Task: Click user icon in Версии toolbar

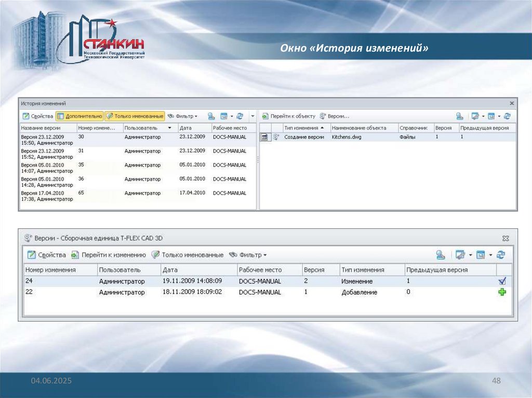Action: (x=441, y=255)
